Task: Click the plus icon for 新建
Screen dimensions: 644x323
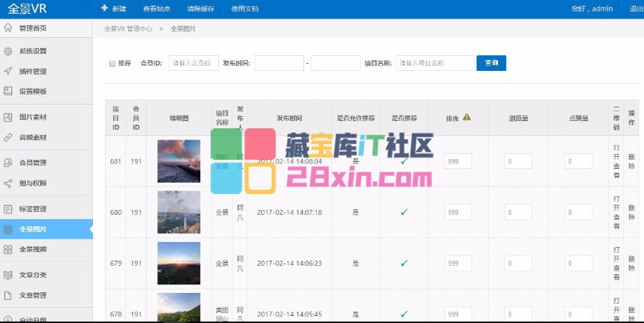Action: (x=104, y=9)
